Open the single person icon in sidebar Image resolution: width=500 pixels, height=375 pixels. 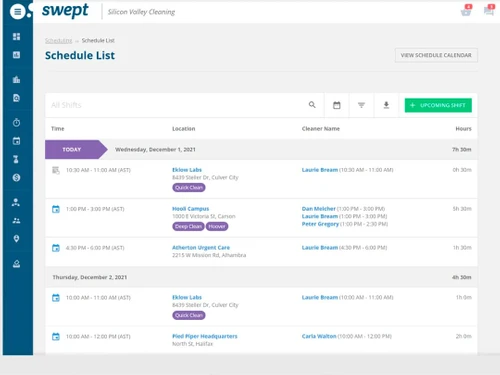pyautogui.click(x=16, y=202)
